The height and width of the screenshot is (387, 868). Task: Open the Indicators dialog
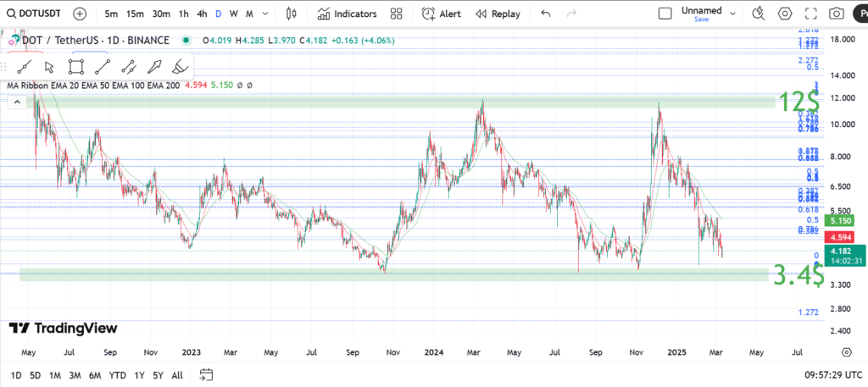tap(348, 14)
